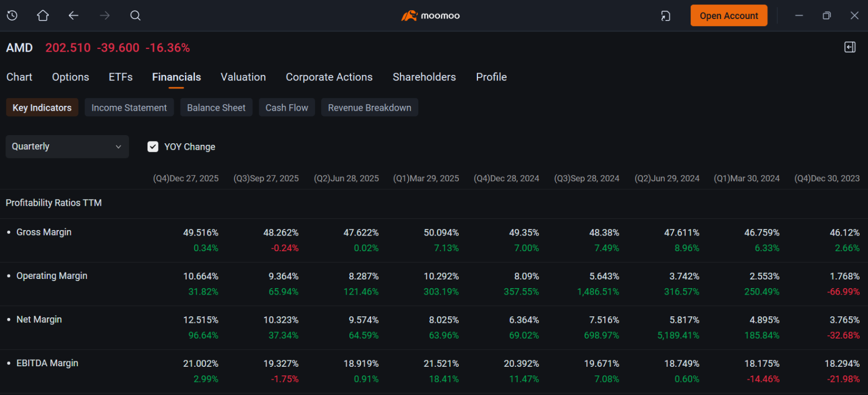Open the Revenue Breakdown view
Image resolution: width=868 pixels, height=395 pixels.
tap(369, 107)
